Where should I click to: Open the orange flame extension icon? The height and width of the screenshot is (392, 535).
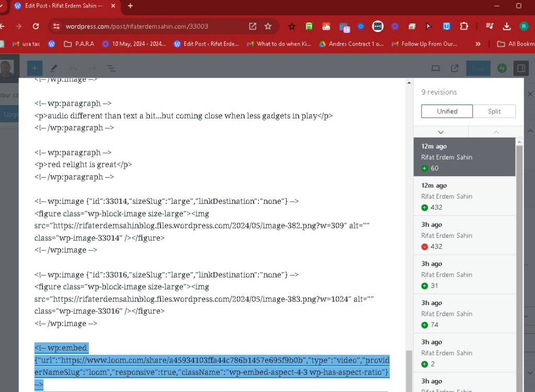tap(326, 26)
